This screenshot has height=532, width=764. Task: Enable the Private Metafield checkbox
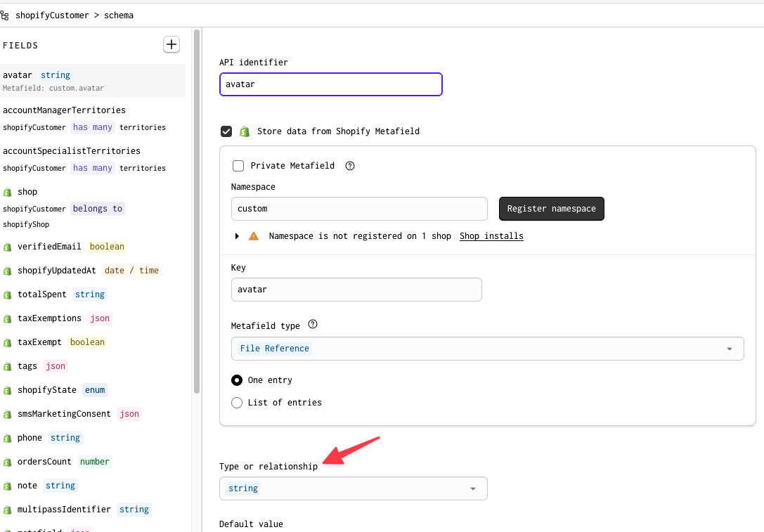(238, 166)
